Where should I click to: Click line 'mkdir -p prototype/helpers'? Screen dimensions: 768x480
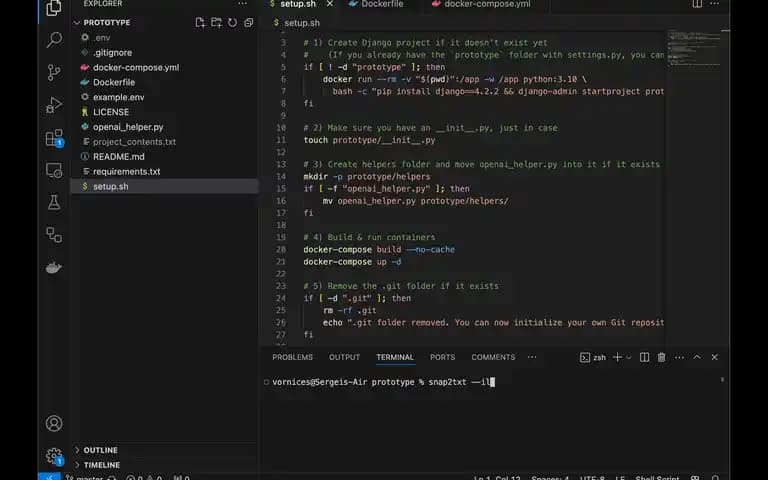[x=367, y=176]
